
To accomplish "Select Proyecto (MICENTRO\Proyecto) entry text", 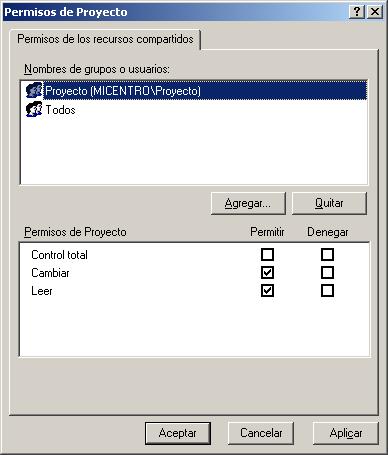I will pos(123,91).
